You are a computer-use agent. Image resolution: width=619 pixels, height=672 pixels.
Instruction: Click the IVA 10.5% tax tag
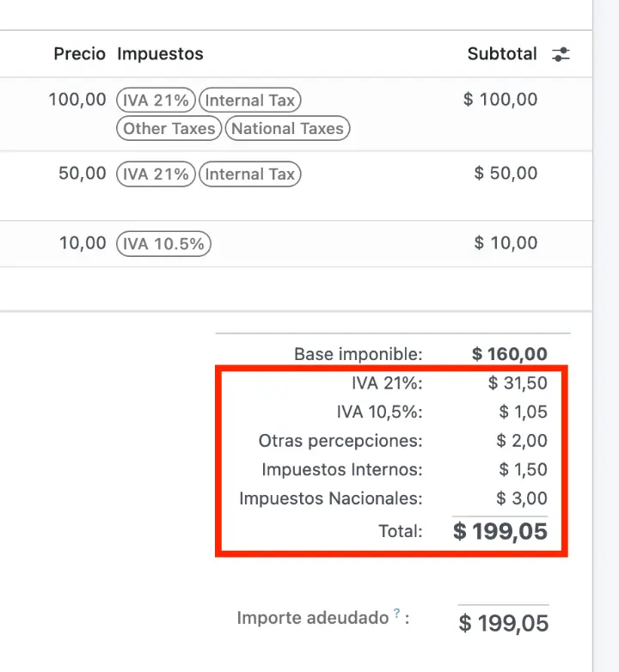[x=163, y=244]
